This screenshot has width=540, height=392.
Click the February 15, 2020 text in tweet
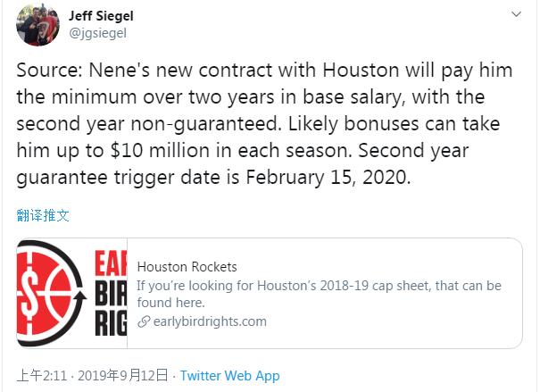tap(328, 178)
